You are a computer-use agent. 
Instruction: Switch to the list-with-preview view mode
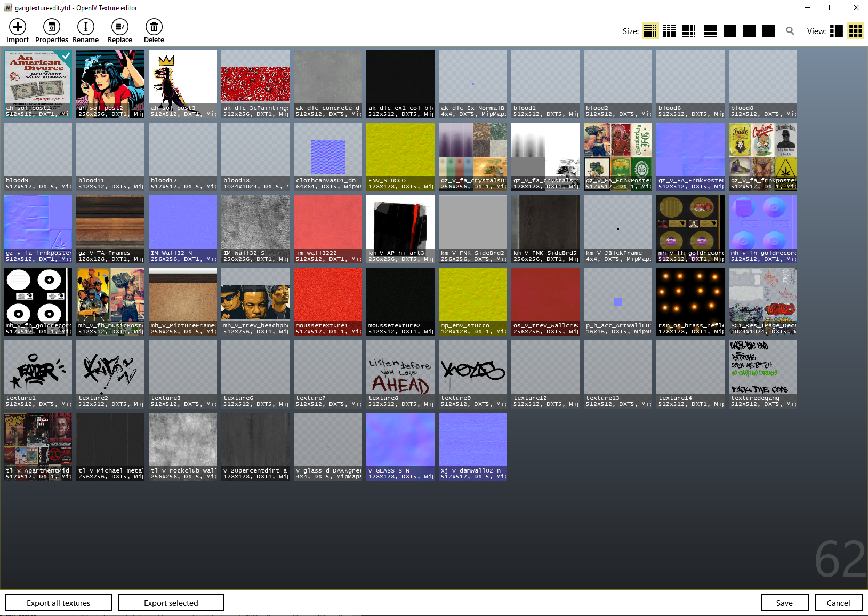pos(837,31)
